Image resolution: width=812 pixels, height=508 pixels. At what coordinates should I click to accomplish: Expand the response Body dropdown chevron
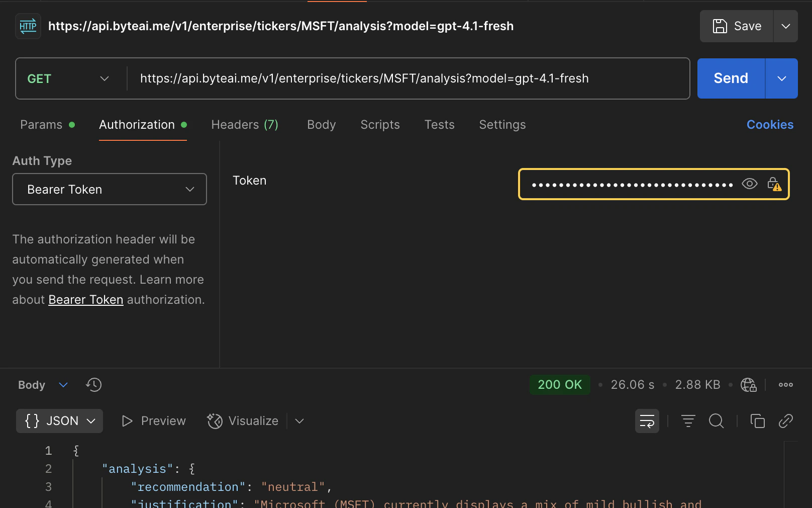click(63, 385)
